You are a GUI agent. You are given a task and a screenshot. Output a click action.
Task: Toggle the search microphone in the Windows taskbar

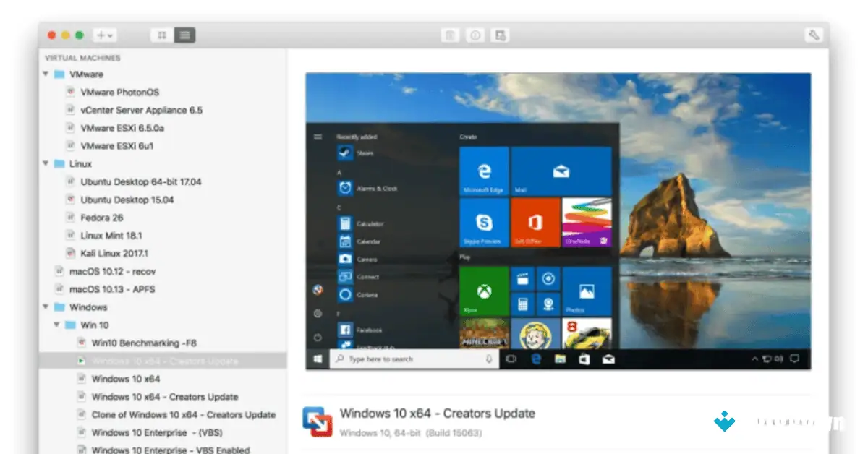(489, 359)
